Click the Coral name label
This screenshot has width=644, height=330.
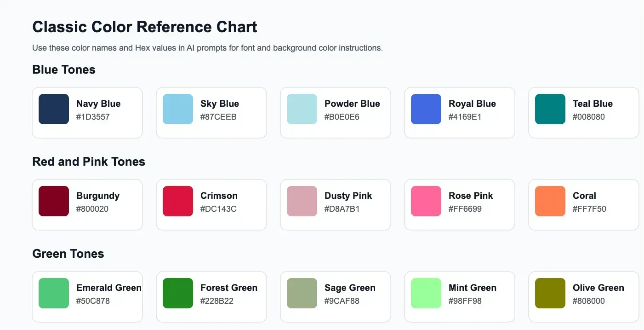pos(584,196)
